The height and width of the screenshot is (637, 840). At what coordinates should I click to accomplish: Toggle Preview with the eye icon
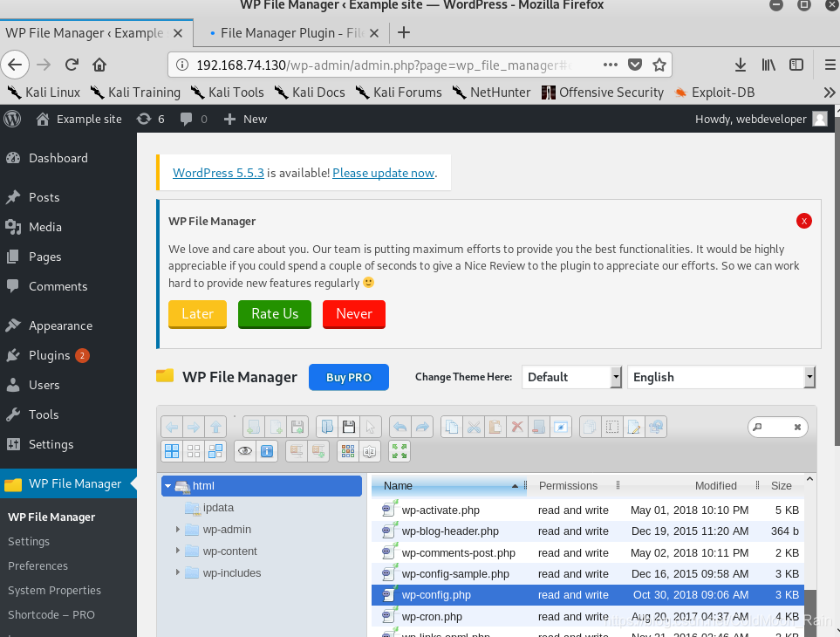point(245,451)
